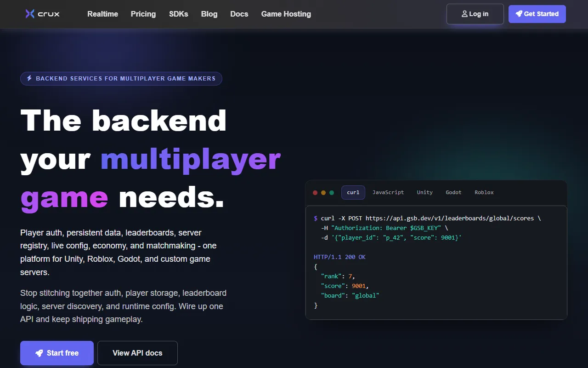Click the crux brand name text
The width and height of the screenshot is (588, 368).
click(49, 14)
